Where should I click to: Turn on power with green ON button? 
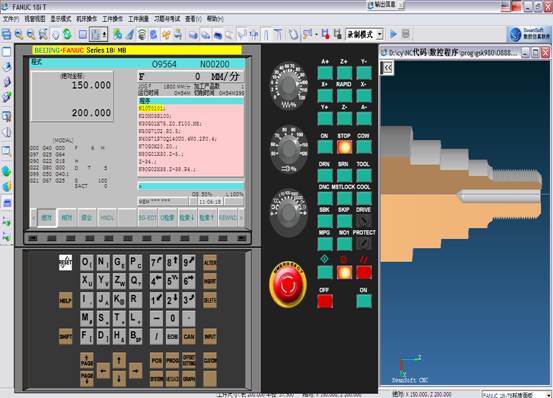(x=364, y=301)
